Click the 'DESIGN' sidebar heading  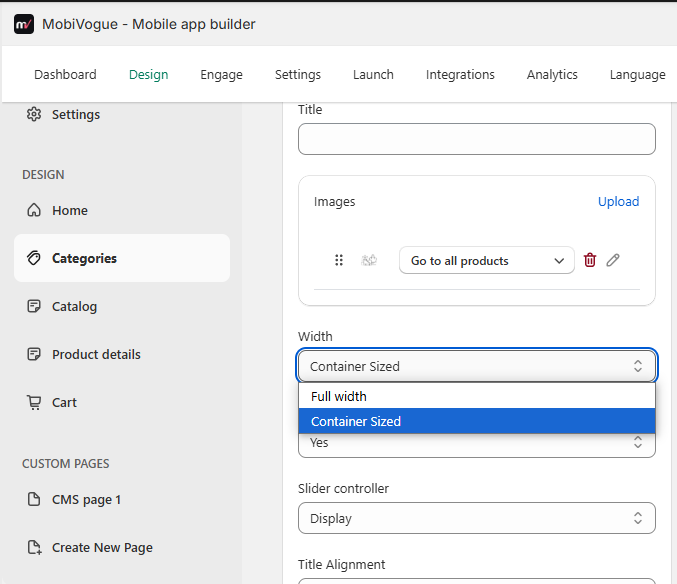43,174
